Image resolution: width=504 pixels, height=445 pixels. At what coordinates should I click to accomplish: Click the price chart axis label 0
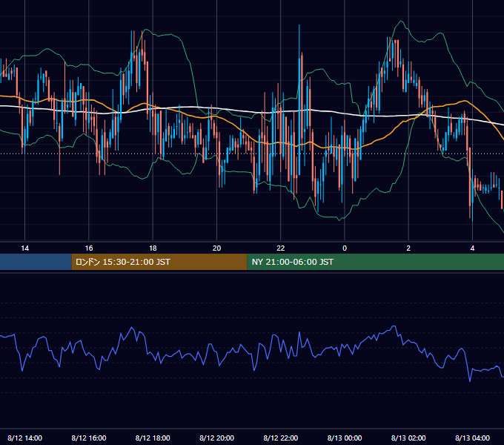pos(345,248)
